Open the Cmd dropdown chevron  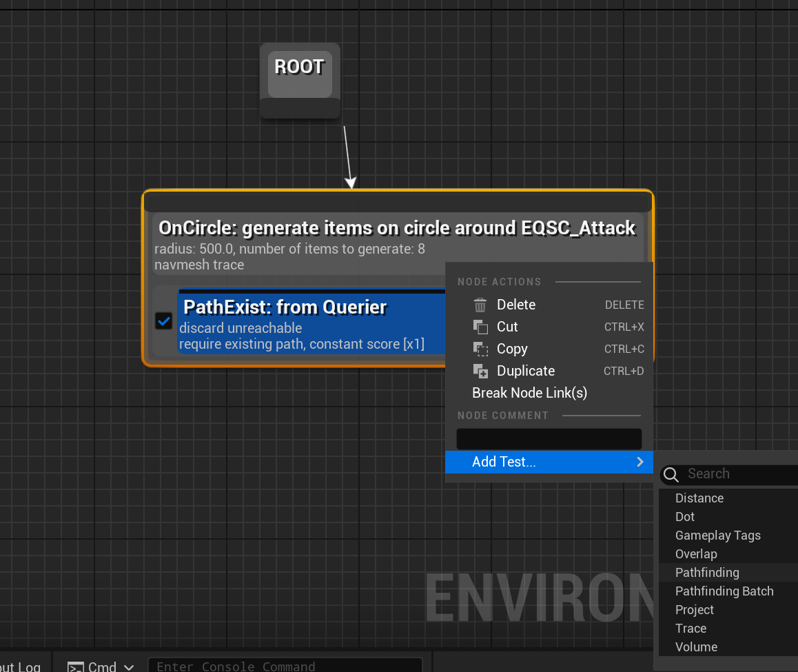128,667
